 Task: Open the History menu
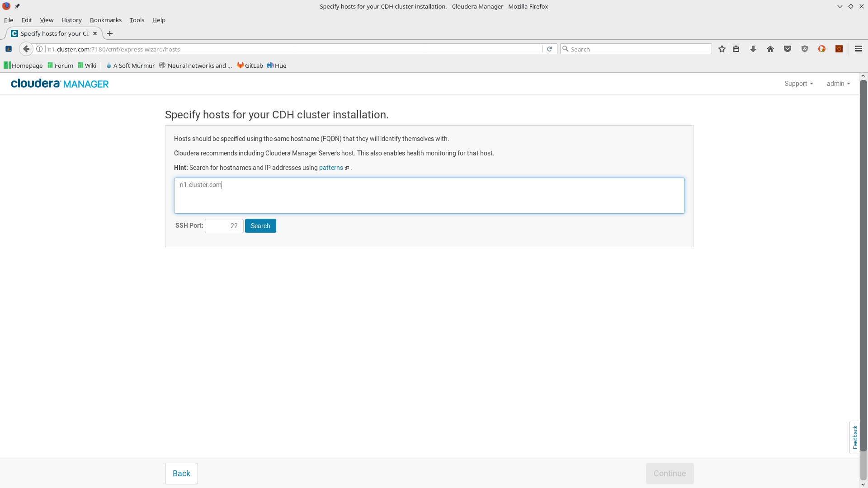(71, 20)
